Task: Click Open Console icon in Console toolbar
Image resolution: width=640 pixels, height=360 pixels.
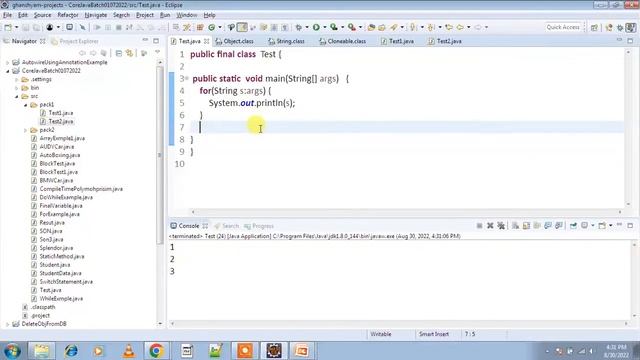Action: 602,226
